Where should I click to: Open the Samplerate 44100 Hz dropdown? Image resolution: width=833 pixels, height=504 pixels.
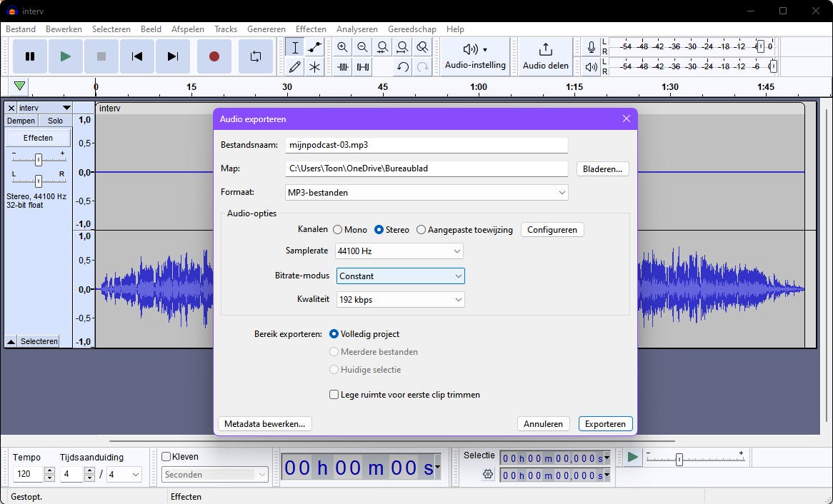399,251
